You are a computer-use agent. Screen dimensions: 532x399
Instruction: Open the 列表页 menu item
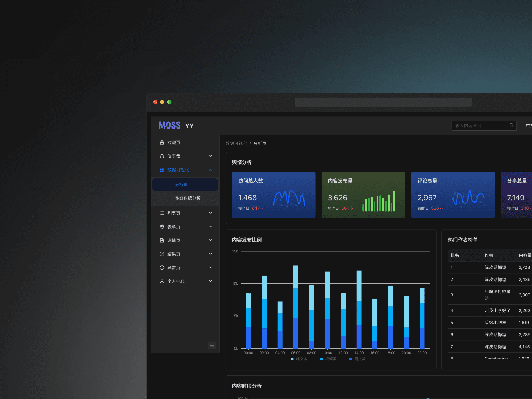185,213
